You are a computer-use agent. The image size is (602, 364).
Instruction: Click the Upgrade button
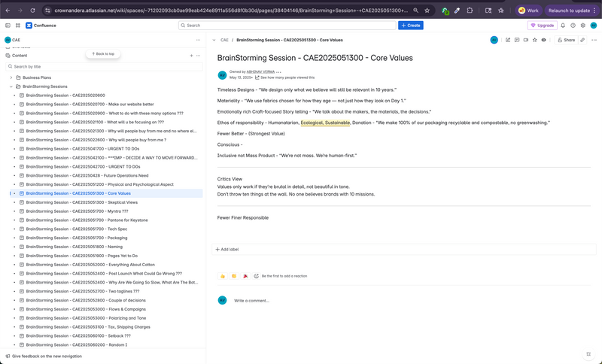543,26
